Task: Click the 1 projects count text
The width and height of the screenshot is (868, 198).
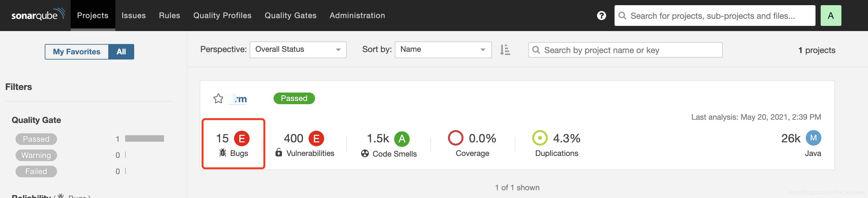Action: tap(816, 50)
